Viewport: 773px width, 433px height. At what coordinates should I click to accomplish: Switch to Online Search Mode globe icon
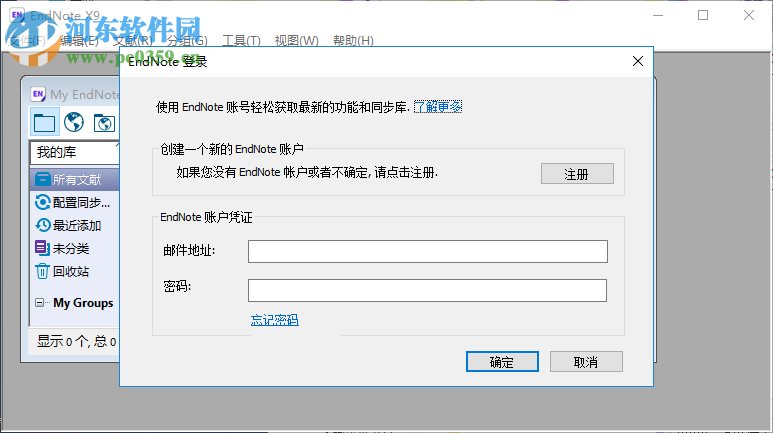(x=74, y=122)
